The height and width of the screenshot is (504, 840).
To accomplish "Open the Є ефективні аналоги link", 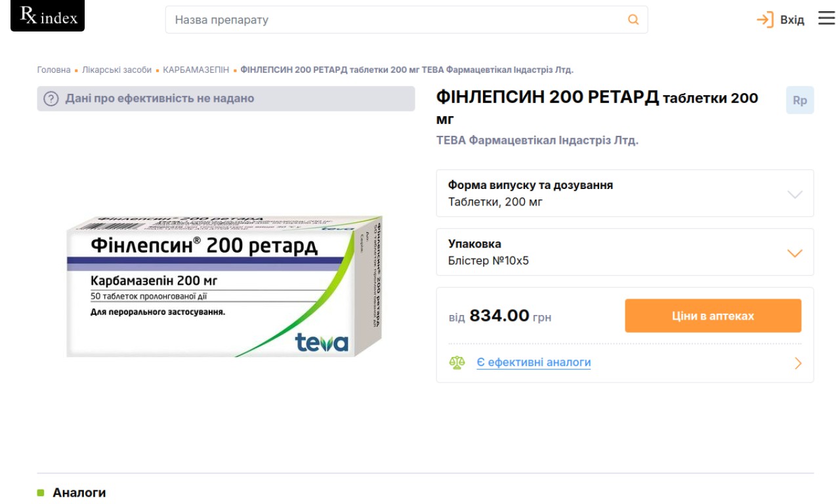I will coord(534,362).
